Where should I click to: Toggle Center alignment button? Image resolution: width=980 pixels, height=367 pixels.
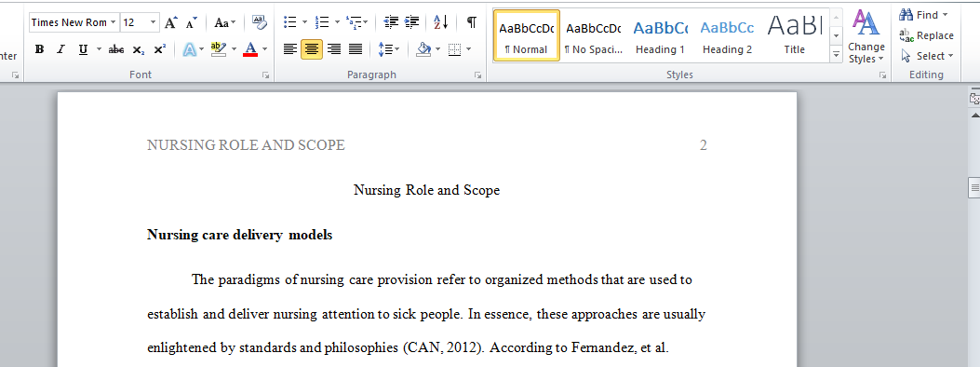[x=311, y=49]
